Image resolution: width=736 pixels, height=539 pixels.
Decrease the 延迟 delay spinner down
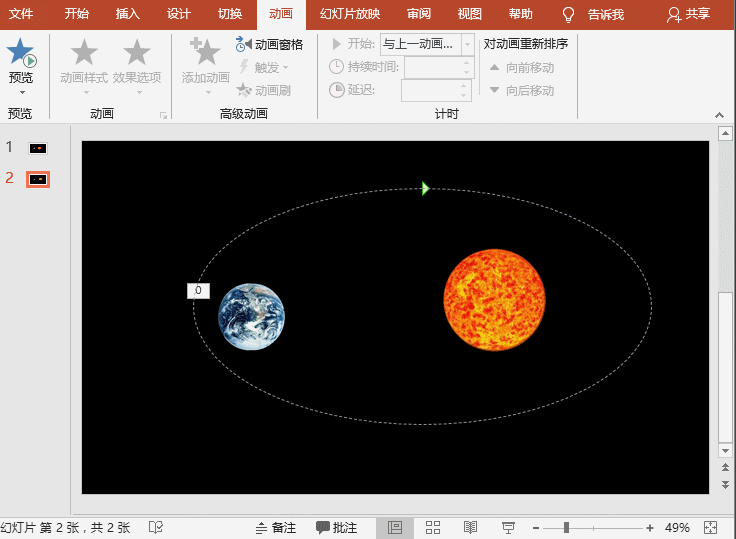[x=463, y=95]
